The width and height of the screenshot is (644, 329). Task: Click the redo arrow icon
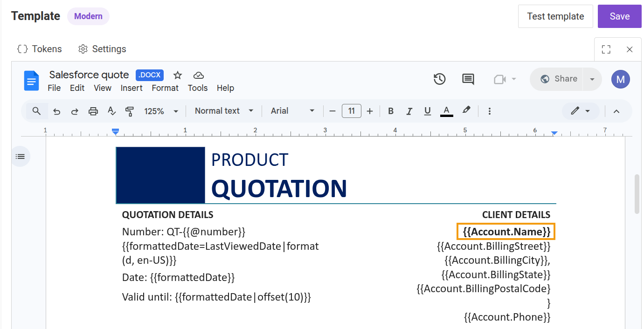click(x=75, y=111)
